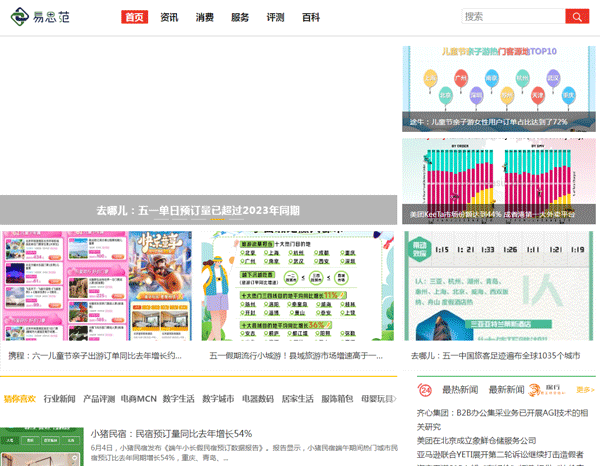Select the first carousel slide indicator

coord(161,220)
